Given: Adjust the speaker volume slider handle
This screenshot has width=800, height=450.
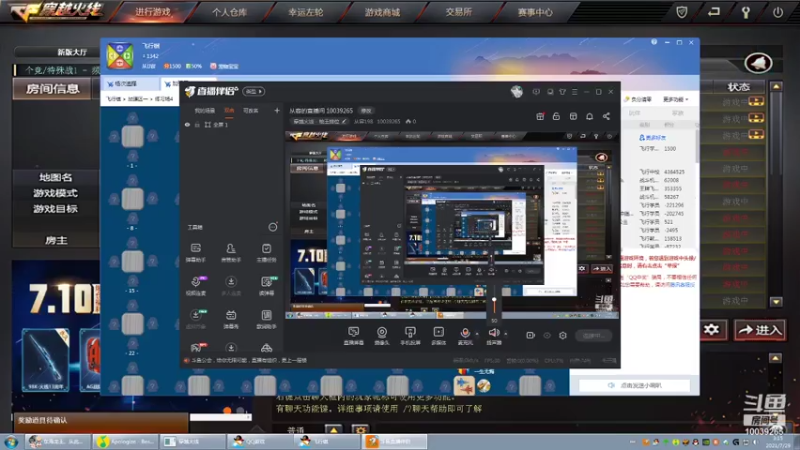Looking at the screenshot, I should tap(494, 300).
